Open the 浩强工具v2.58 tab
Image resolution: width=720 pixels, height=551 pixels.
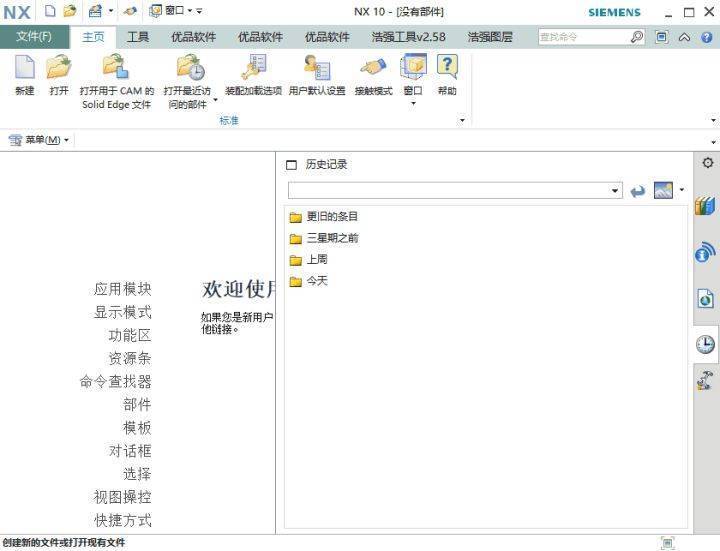coord(408,37)
